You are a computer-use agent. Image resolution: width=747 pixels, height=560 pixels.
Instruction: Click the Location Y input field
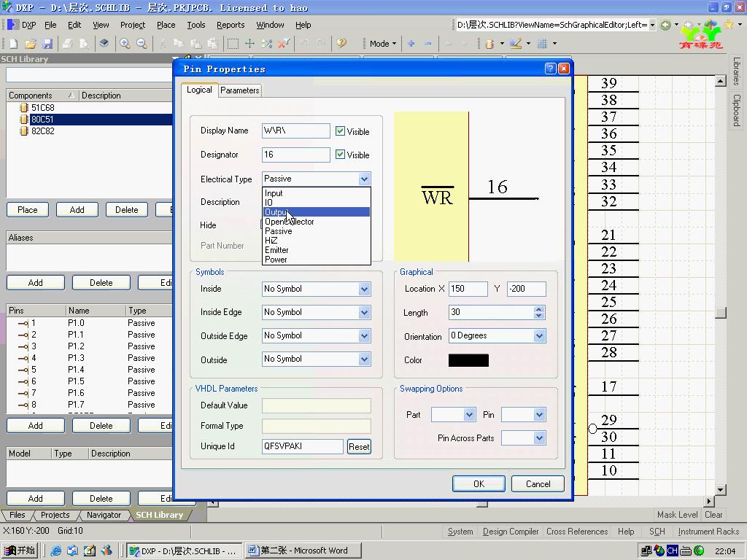click(527, 289)
